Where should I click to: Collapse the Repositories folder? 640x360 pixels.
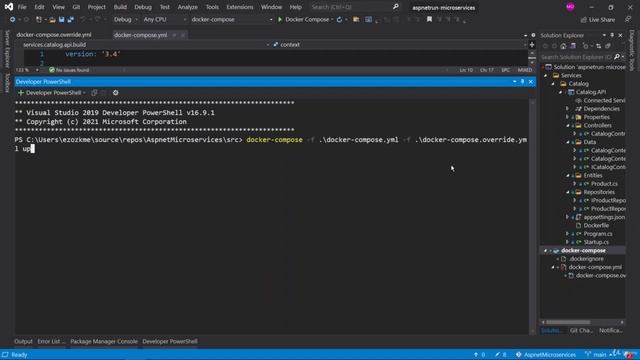click(568, 192)
